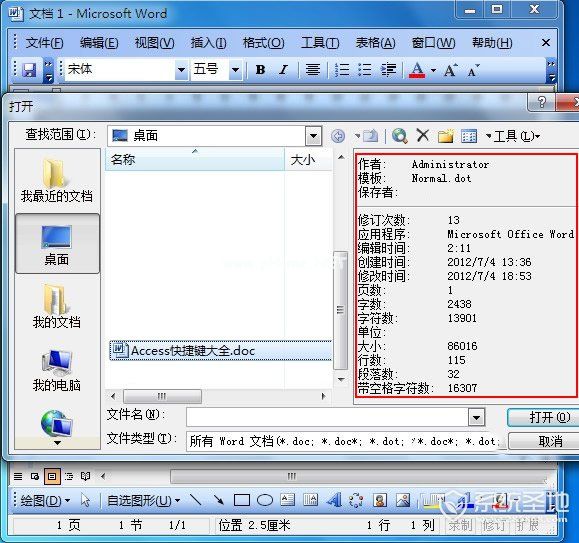Click the 文件名 input field
Viewport: 579px width, 543px height.
pos(327,417)
